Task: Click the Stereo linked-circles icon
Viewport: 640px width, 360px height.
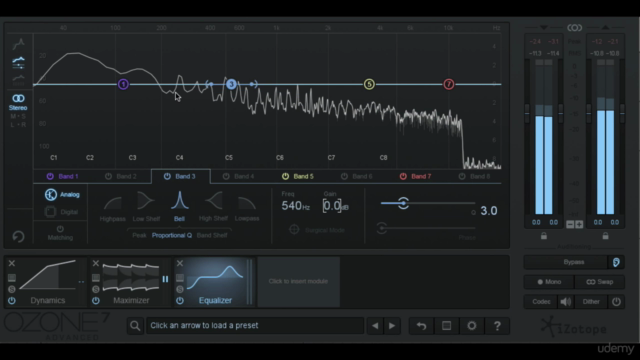Action: pos(18,98)
